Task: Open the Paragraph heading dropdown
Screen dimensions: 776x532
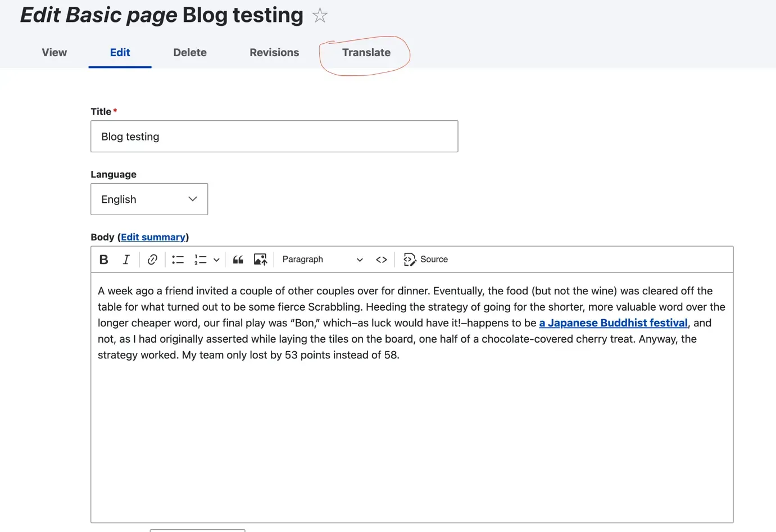Action: [322, 260]
